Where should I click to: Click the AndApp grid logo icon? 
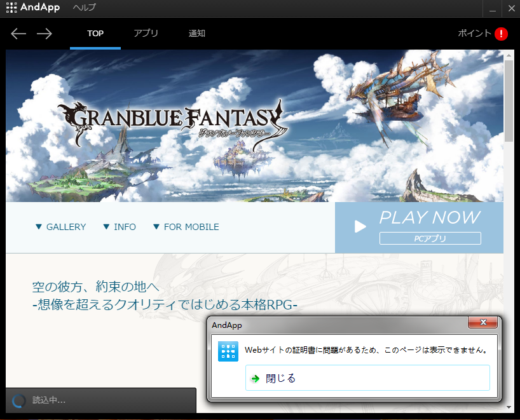pos(11,8)
